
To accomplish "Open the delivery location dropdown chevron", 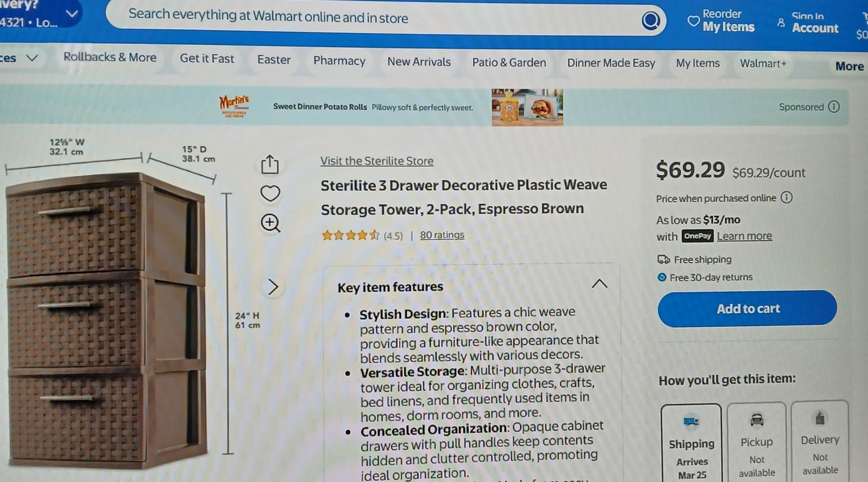I will coord(72,14).
